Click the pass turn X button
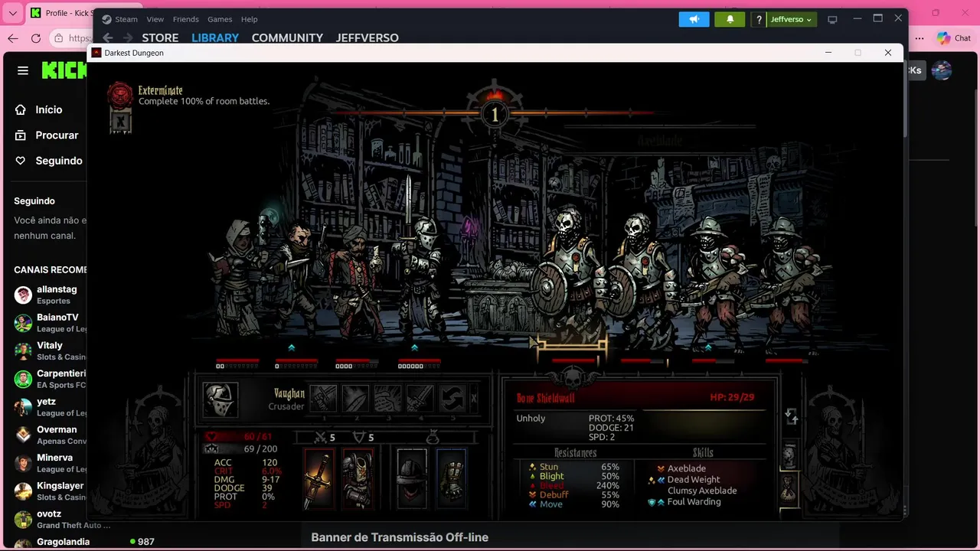980x551 pixels. point(474,399)
